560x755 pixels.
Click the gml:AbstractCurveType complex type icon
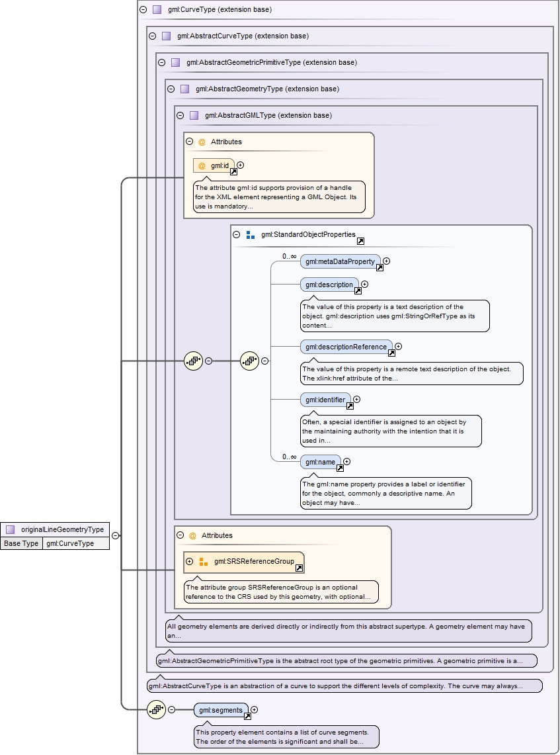point(167,36)
